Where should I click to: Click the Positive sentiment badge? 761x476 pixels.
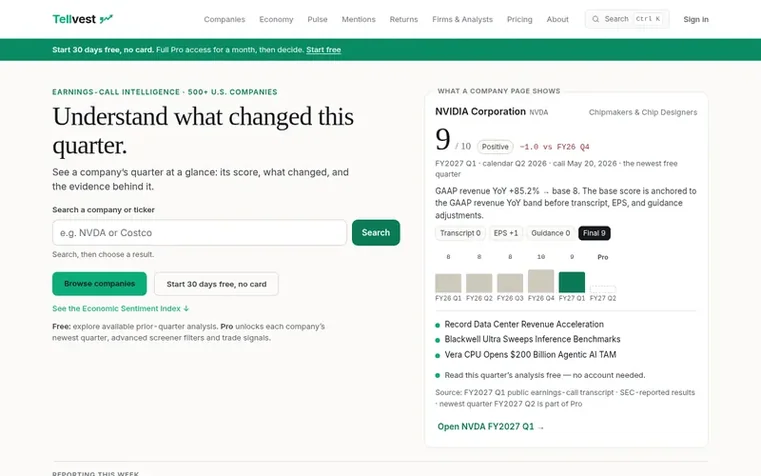pos(495,147)
